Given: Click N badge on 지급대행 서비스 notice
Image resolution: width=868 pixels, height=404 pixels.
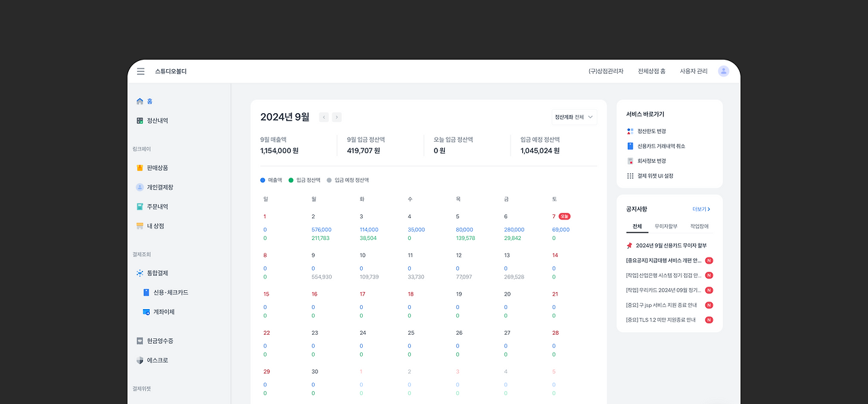Looking at the screenshot, I should coord(709,260).
